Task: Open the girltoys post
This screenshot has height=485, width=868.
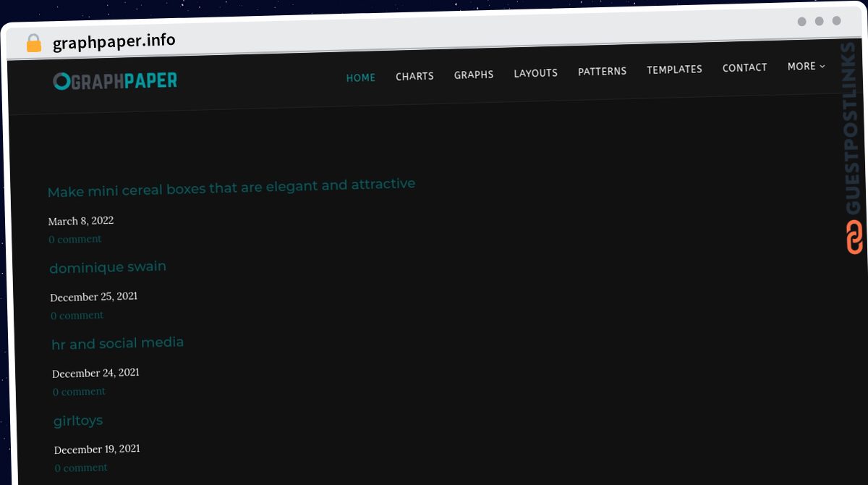Action: [x=78, y=421]
